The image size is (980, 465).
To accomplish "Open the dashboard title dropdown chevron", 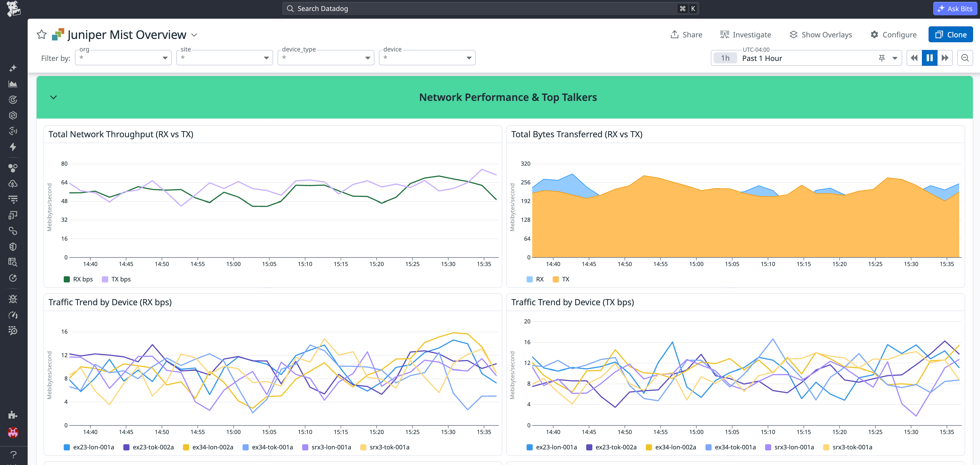I will (194, 35).
